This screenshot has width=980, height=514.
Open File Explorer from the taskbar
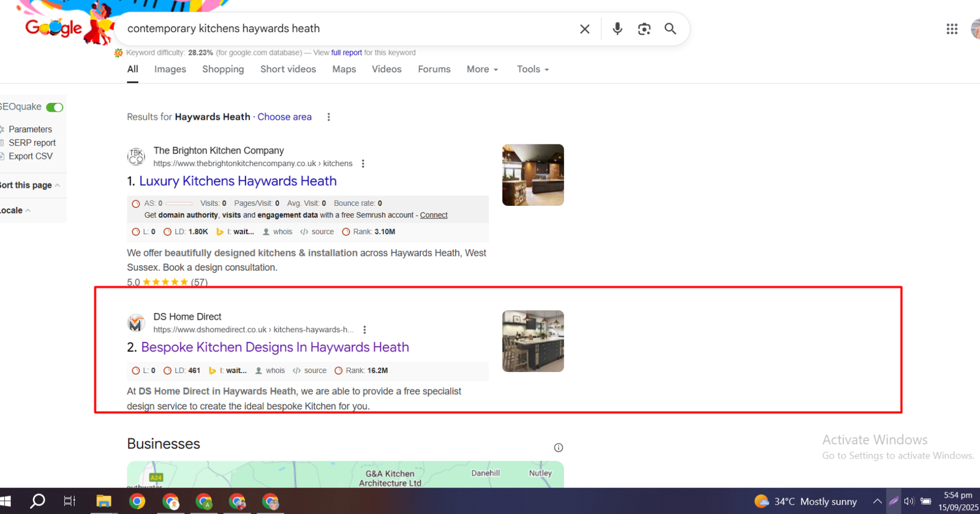104,501
